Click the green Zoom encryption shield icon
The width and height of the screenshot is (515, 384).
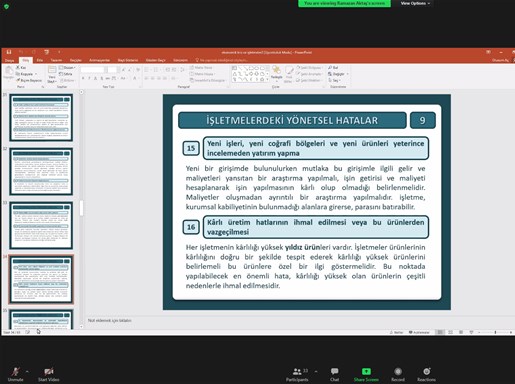click(6, 6)
